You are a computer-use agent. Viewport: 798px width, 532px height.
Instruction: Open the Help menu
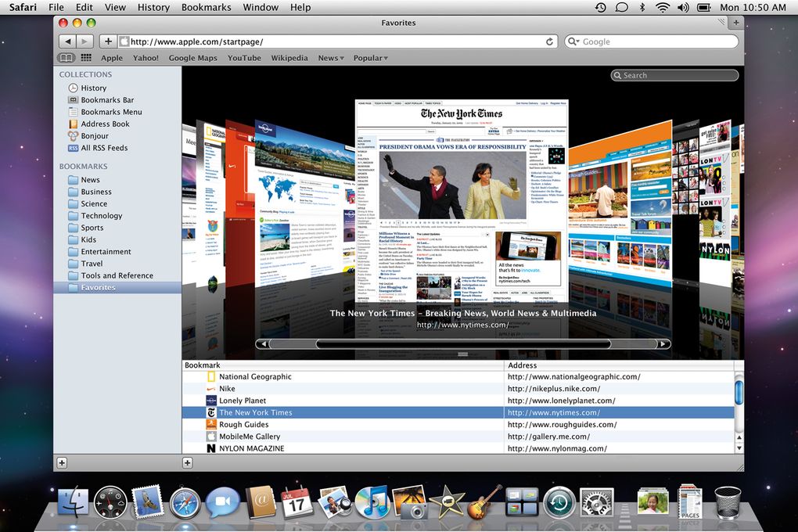coord(300,7)
